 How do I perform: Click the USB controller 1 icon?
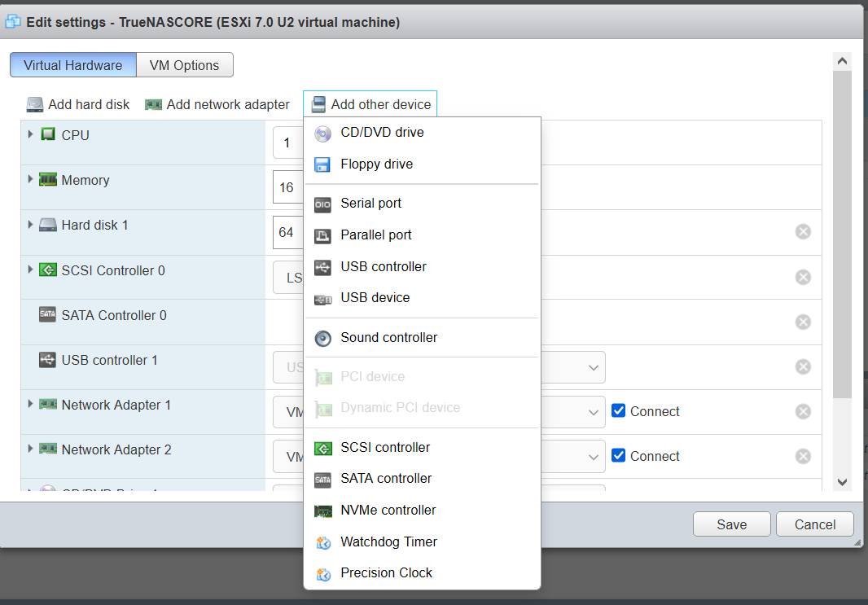[x=47, y=360]
